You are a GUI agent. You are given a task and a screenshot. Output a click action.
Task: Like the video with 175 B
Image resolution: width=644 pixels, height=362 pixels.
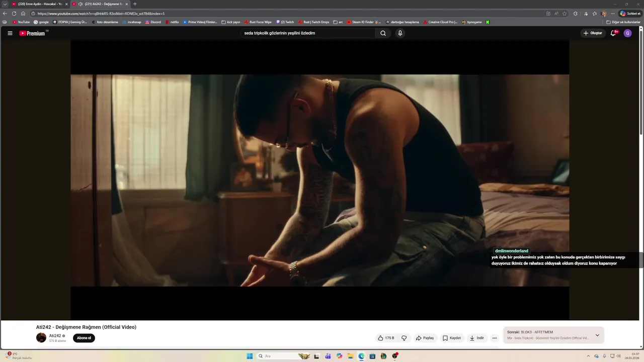(386, 338)
